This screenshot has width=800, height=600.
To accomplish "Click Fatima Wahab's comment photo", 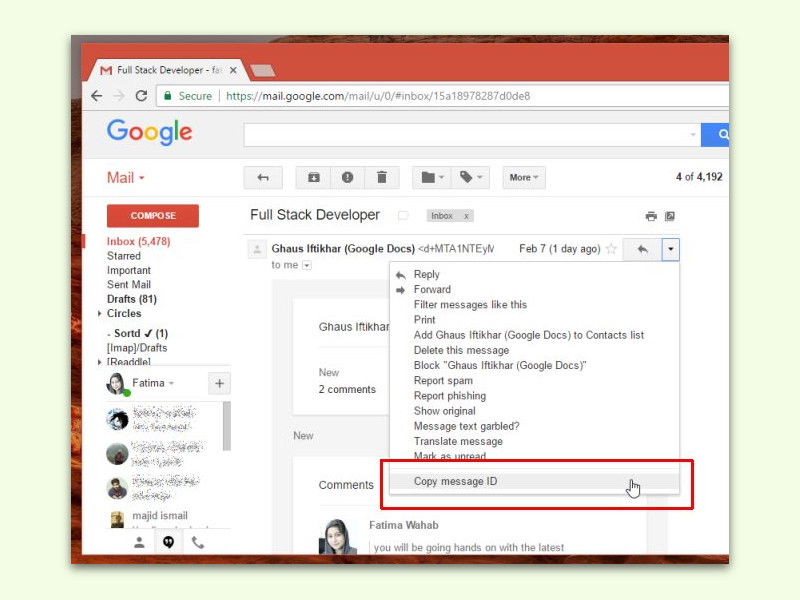I will coord(338,537).
